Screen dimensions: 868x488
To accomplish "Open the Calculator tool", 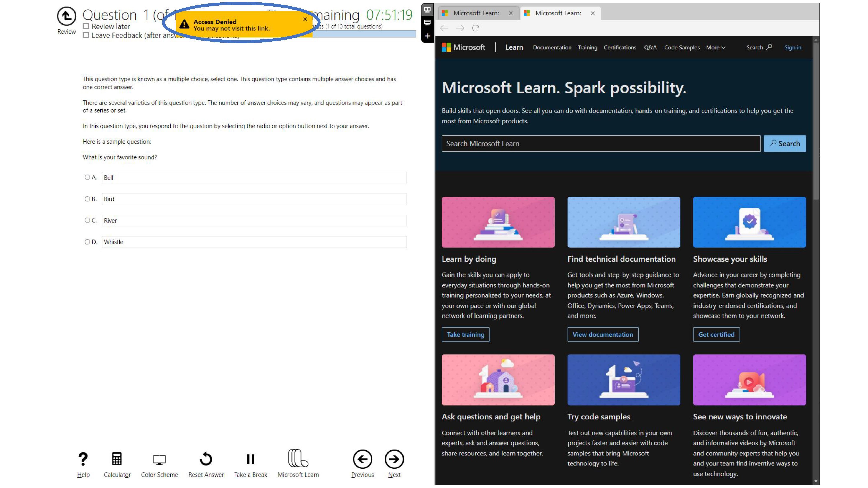I will coord(117,459).
